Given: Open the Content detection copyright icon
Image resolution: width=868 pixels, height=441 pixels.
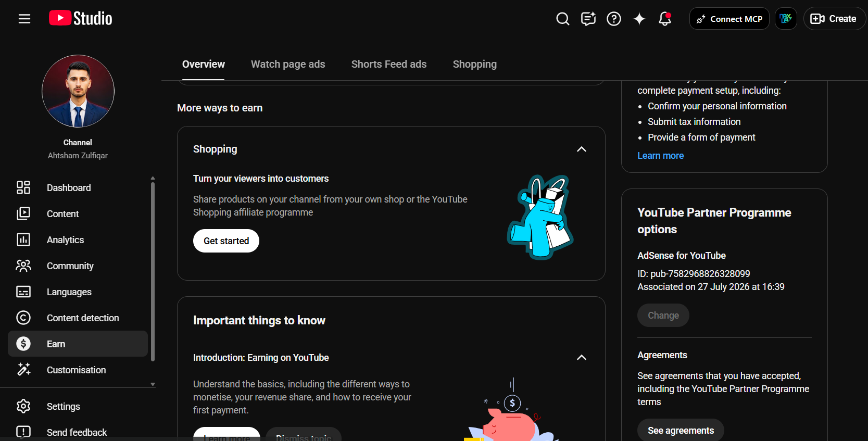Looking at the screenshot, I should click(x=23, y=318).
